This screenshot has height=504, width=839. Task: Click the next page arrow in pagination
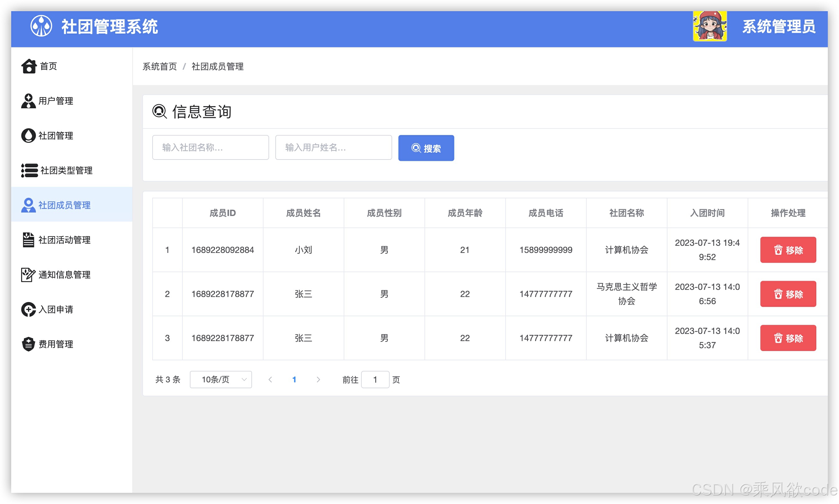pyautogui.click(x=318, y=379)
